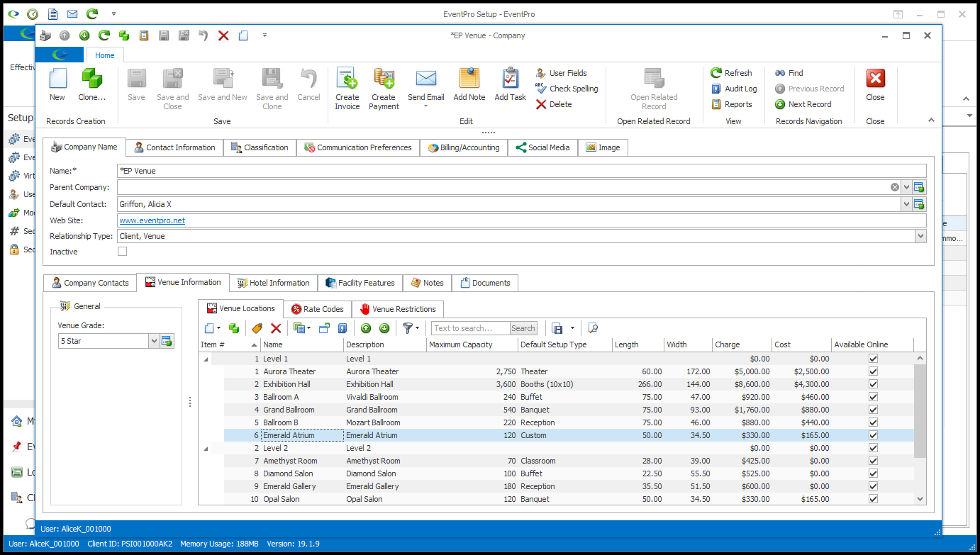980x555 pixels.
Task: Open the Venue Grade dropdown
Action: pos(154,341)
